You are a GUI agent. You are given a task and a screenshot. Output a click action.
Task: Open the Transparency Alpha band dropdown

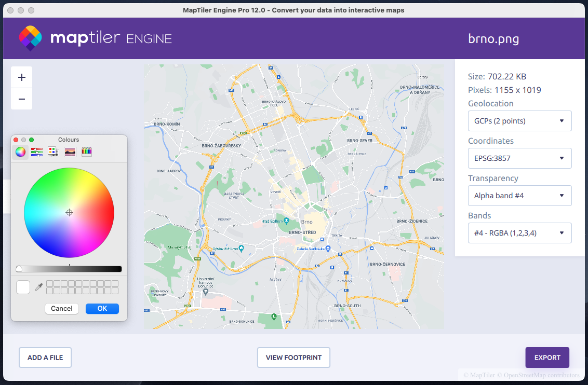click(x=519, y=196)
